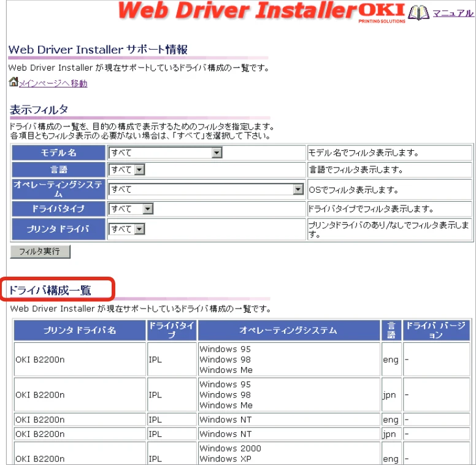The height and width of the screenshot is (465, 476).
Task: Click the Windows 2000 cell text
Action: (x=231, y=448)
